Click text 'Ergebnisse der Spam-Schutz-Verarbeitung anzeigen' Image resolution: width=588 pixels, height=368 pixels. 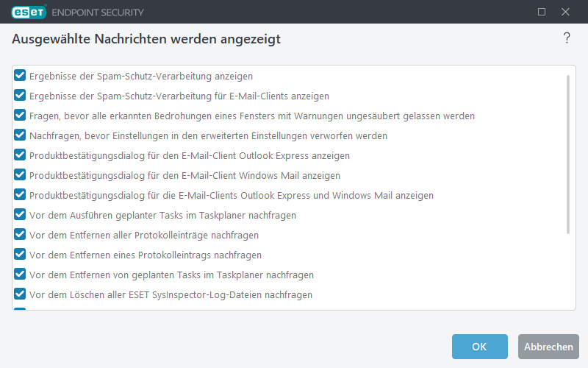pyautogui.click(x=141, y=77)
